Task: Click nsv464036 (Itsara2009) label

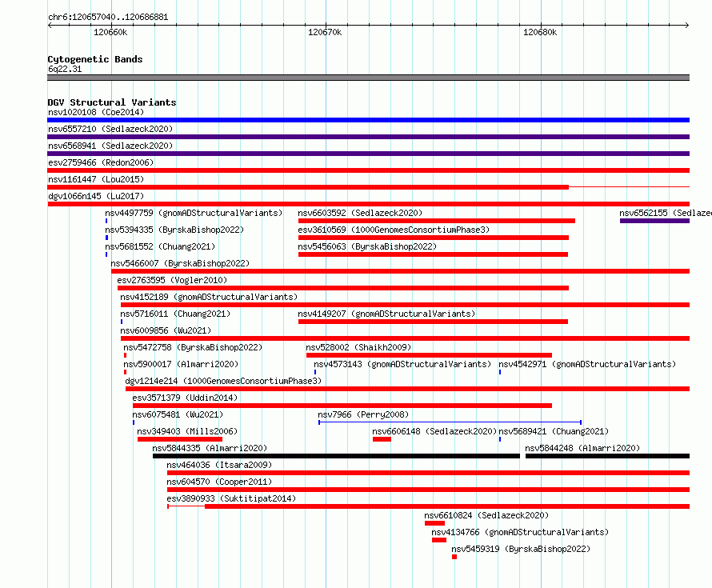Action: (219, 465)
